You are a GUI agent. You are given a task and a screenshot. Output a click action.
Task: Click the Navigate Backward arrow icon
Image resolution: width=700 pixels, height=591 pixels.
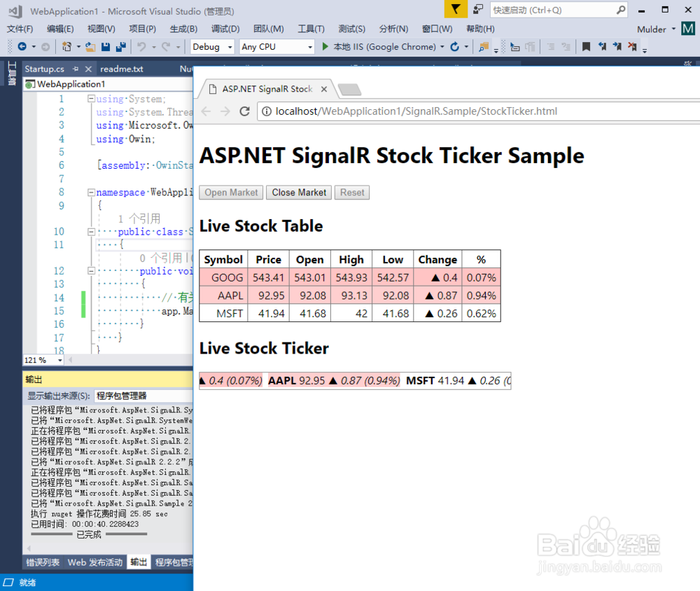(22, 46)
